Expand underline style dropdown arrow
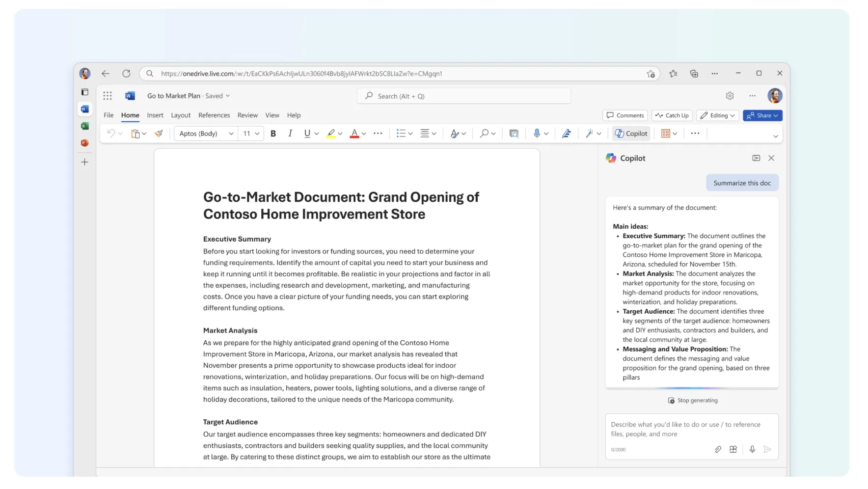Image resolution: width=868 pixels, height=489 pixels. click(x=317, y=134)
